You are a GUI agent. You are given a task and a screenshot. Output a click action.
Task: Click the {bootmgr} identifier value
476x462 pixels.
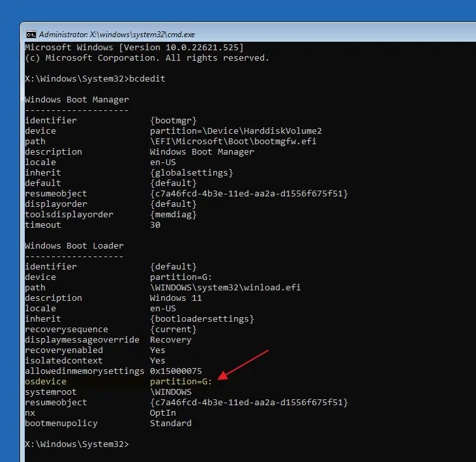pyautogui.click(x=173, y=121)
